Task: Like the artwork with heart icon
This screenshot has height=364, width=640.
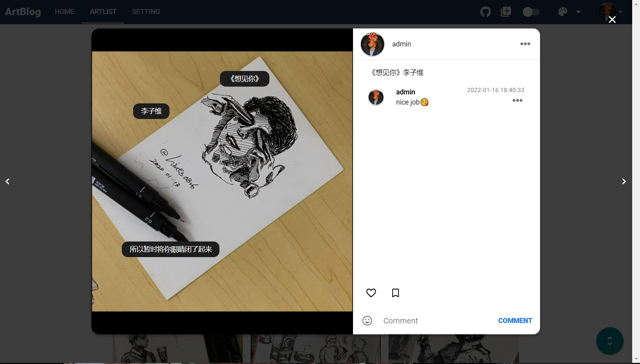Action: tap(371, 293)
